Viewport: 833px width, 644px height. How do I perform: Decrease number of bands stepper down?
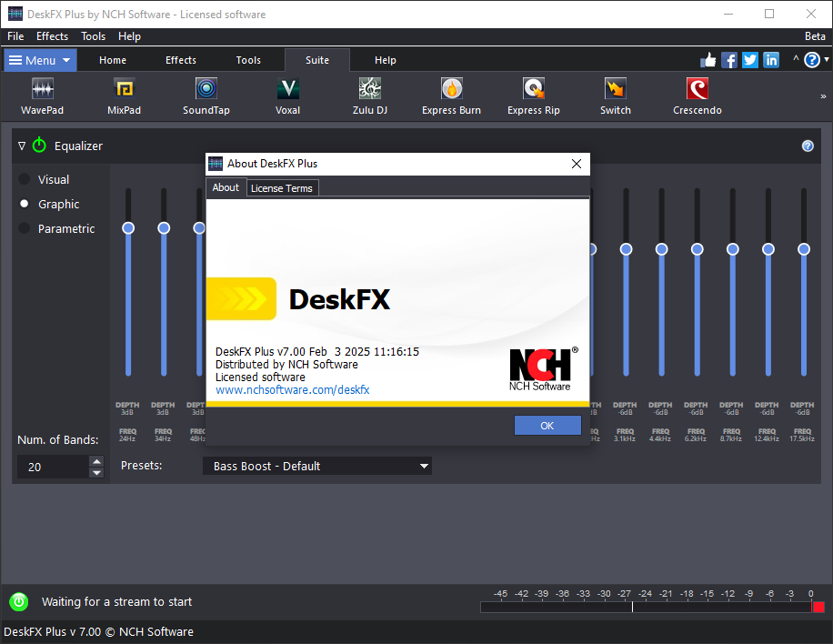click(x=96, y=472)
